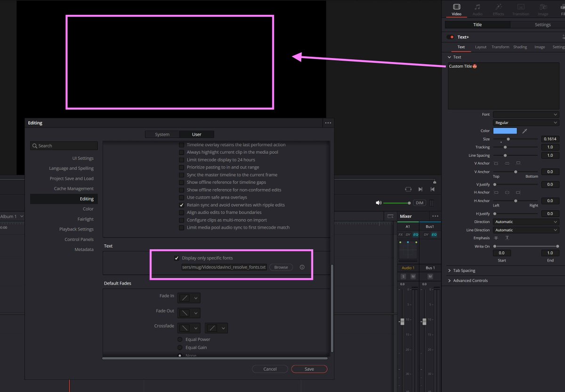
Task: Set H Anchor to right icon
Action: pos(518,192)
